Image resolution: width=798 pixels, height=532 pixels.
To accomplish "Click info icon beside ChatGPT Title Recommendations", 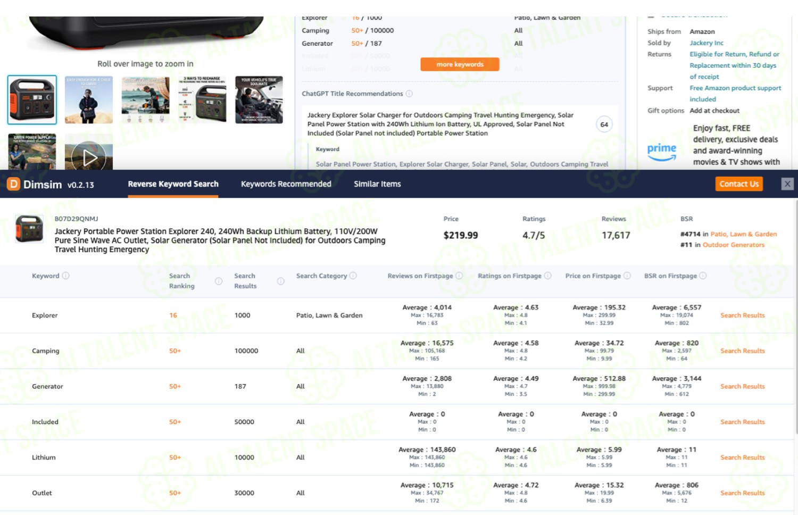I will [x=409, y=94].
